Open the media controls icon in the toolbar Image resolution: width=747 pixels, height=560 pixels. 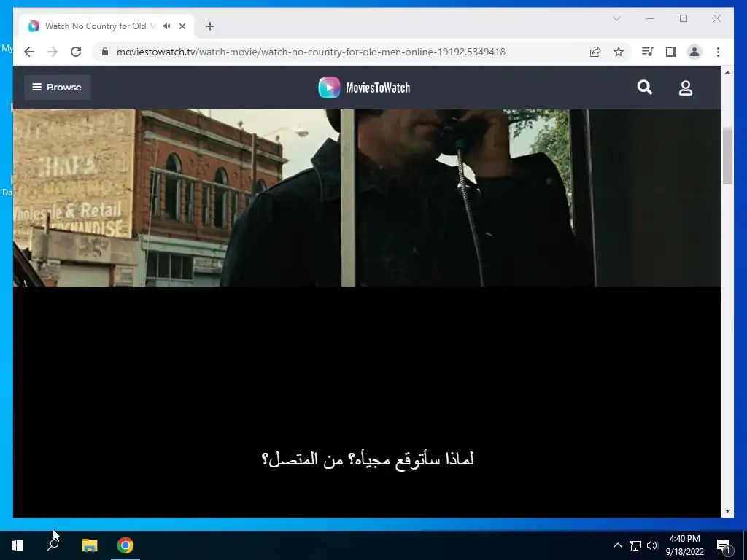(647, 52)
